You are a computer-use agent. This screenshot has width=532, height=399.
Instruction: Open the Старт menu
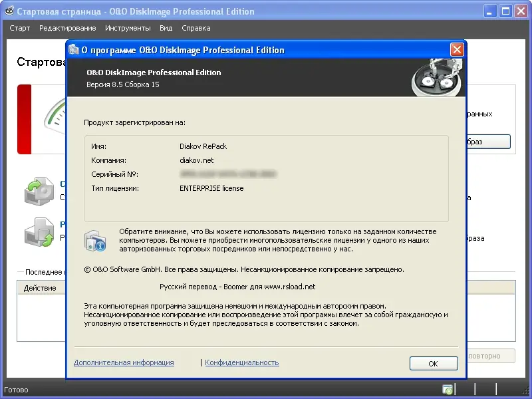click(20, 28)
